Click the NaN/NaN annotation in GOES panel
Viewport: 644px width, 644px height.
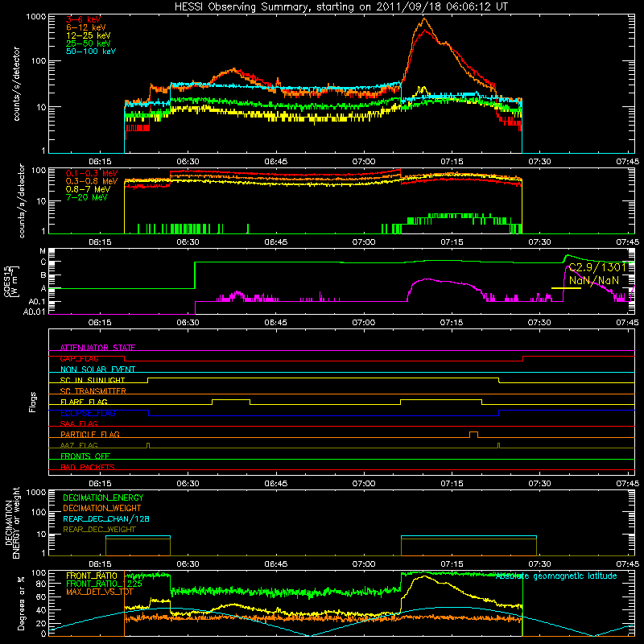coord(594,280)
